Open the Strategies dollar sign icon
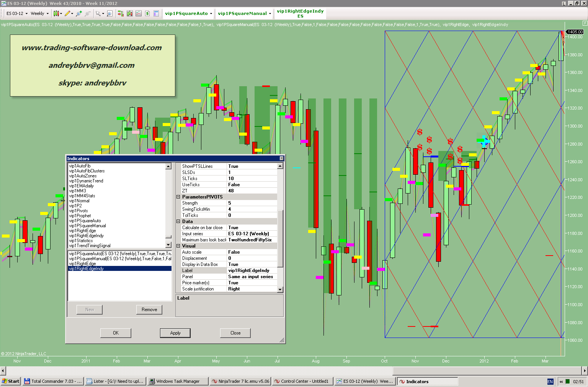 click(x=147, y=13)
